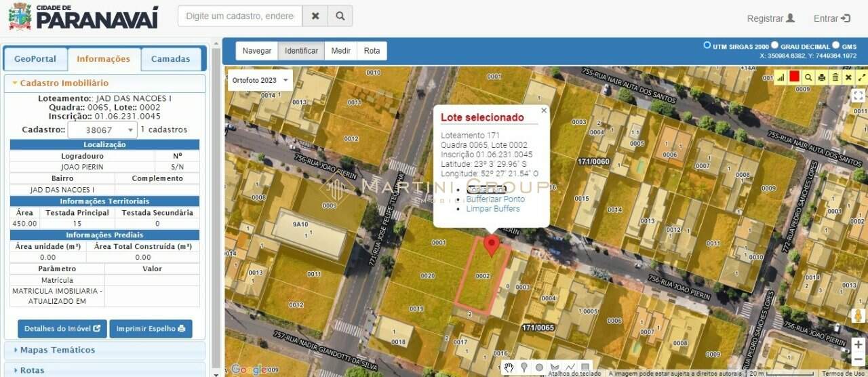
Task: Click the Google logo on map
Action: (x=248, y=369)
